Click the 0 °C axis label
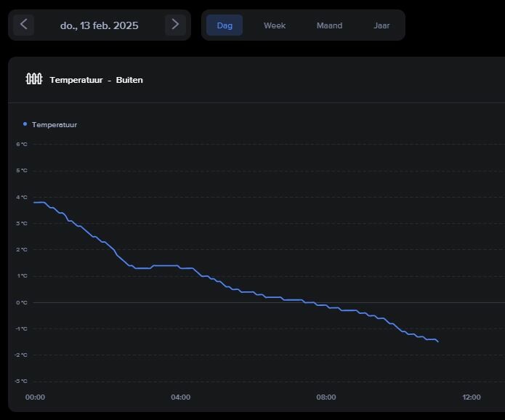The height and width of the screenshot is (420, 505). (22, 302)
